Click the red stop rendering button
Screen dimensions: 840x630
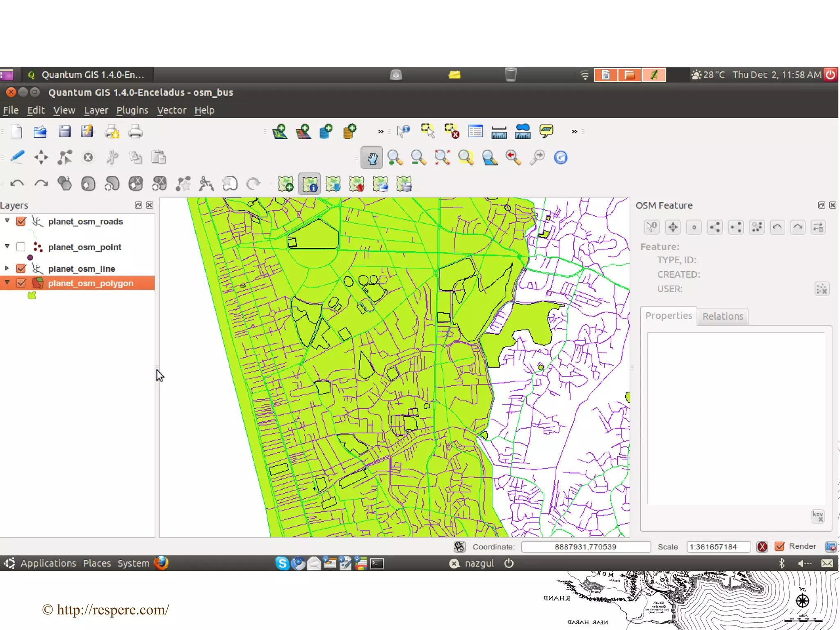(762, 547)
